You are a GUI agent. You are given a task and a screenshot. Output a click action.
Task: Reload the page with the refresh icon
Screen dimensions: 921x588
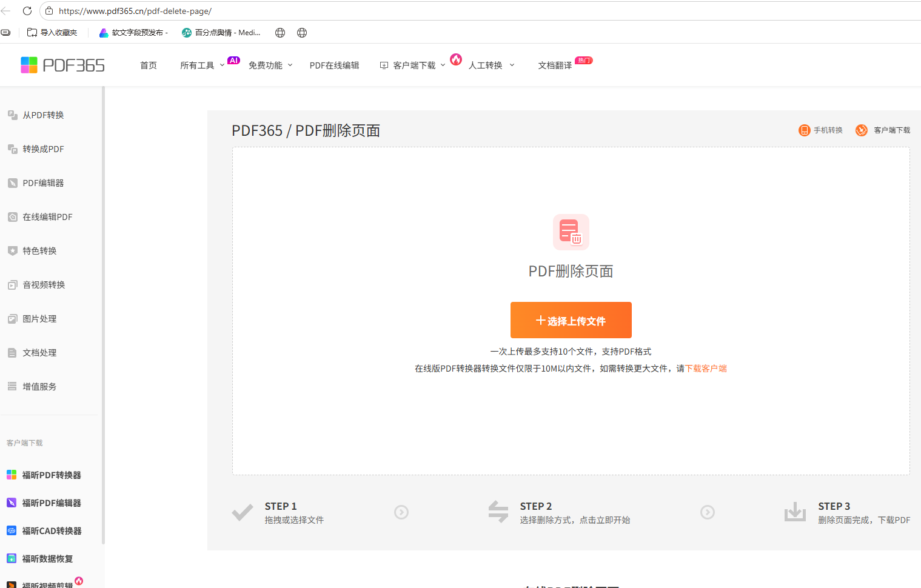coord(27,11)
